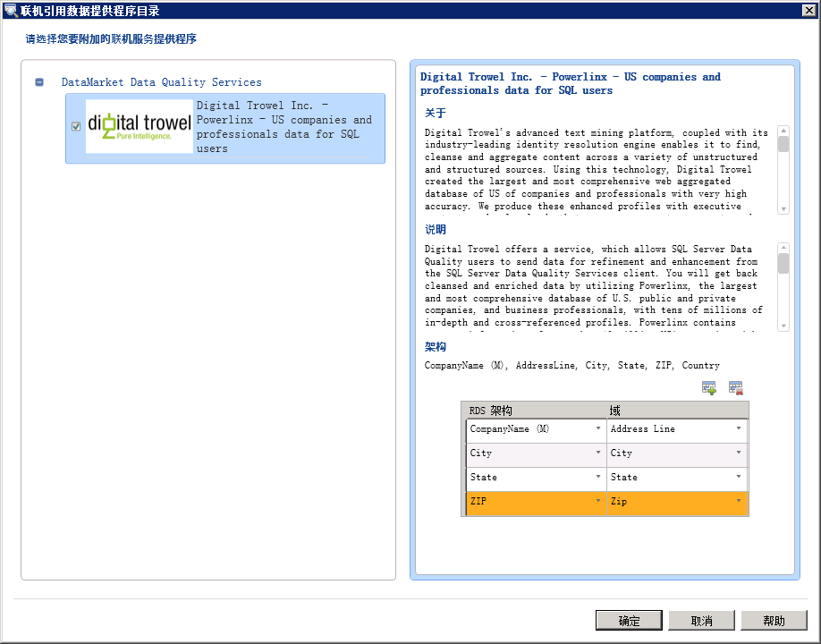Image resolution: width=821 pixels, height=644 pixels.
Task: Expand the State domain dropdown
Action: [x=739, y=478]
